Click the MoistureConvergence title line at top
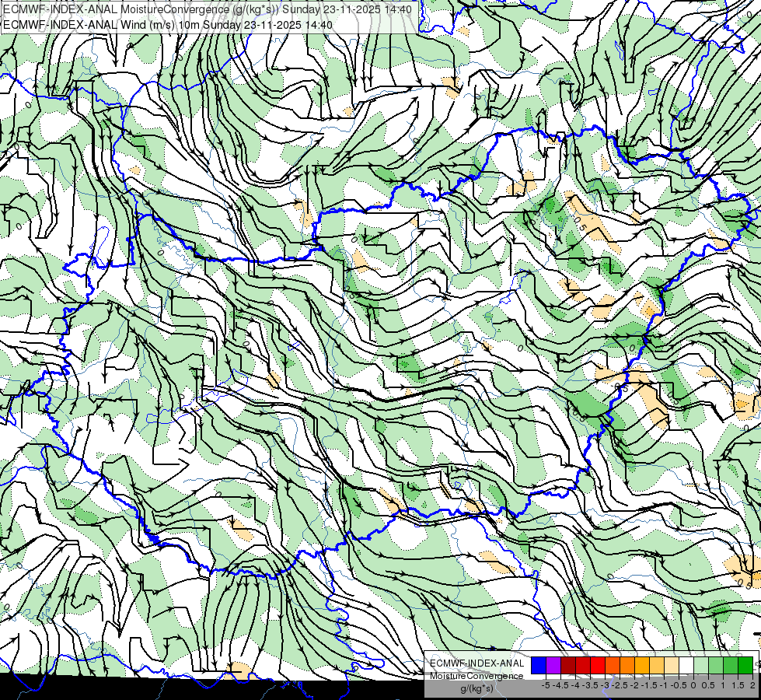Viewport: 761px width, 700px height. click(x=208, y=9)
